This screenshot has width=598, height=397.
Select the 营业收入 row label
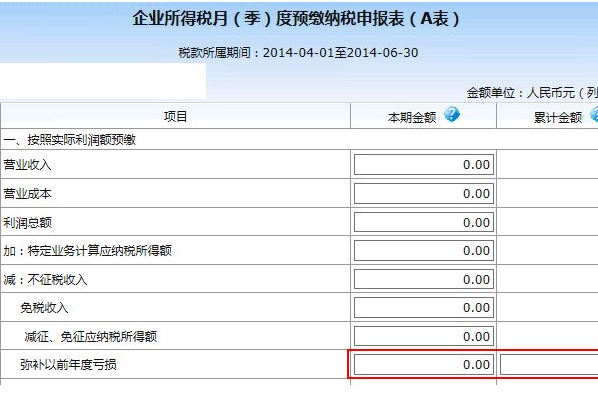point(27,165)
